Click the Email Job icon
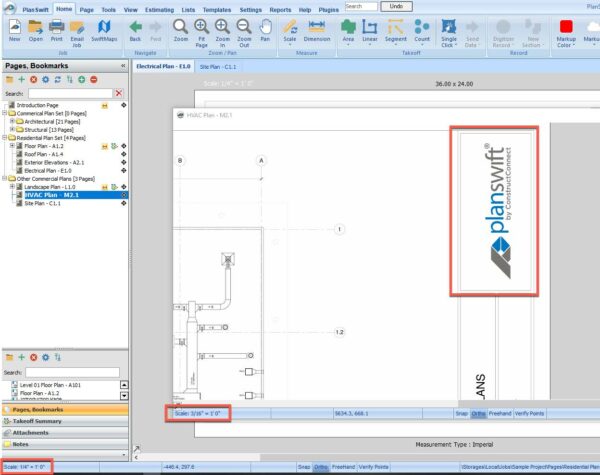The height and width of the screenshot is (475, 600). [77, 33]
